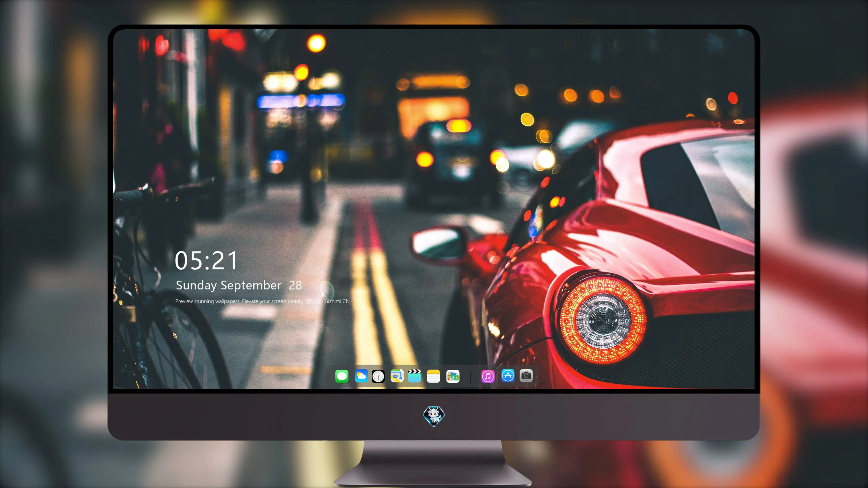Open the Clock app in the dock

coord(378,376)
